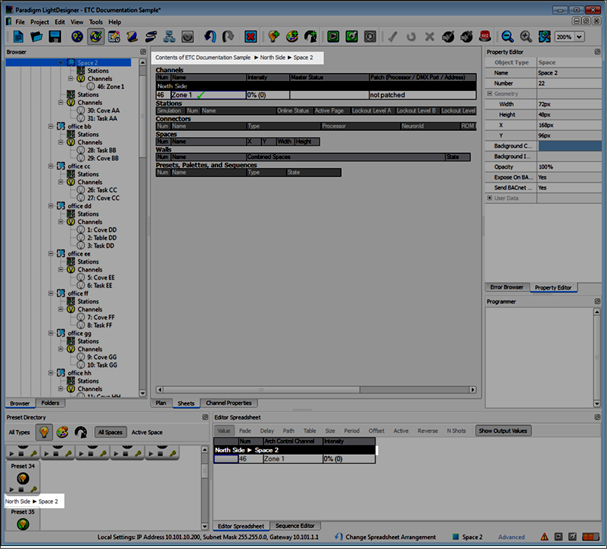Collapse the Space 2 tree node
The height and width of the screenshot is (554, 607).
(x=61, y=62)
